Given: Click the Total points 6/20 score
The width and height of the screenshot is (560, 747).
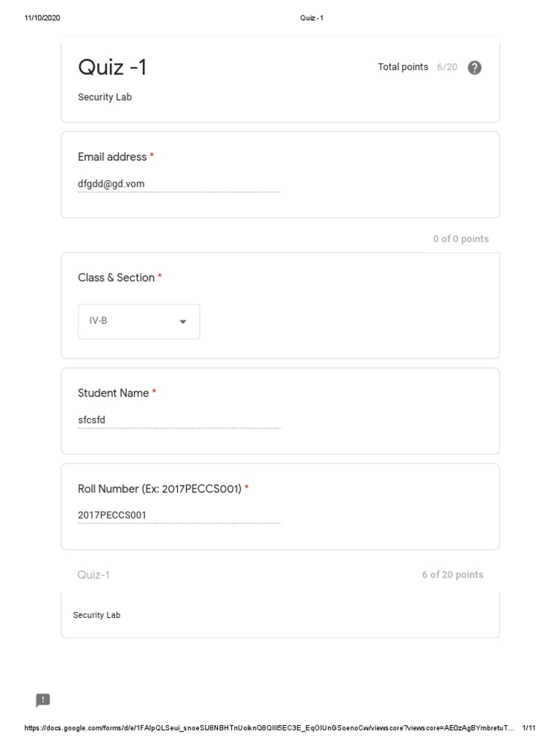Looking at the screenshot, I should point(417,67).
